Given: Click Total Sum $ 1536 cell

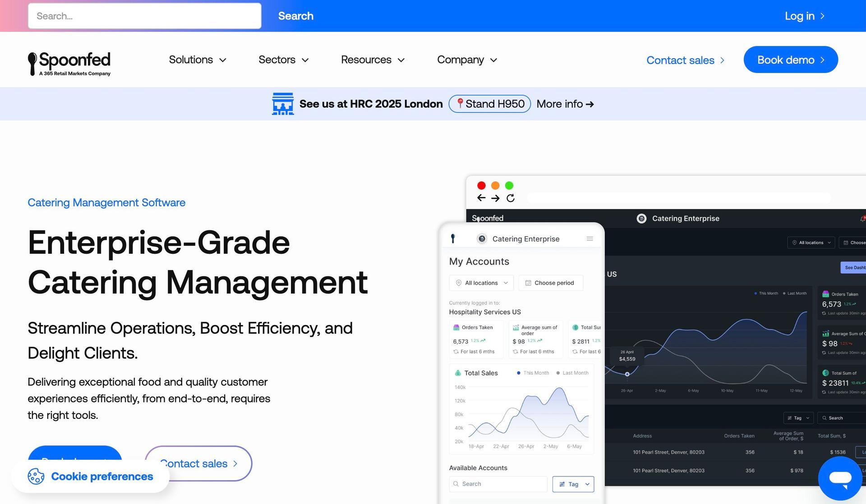Looking at the screenshot, I should click(x=838, y=452).
